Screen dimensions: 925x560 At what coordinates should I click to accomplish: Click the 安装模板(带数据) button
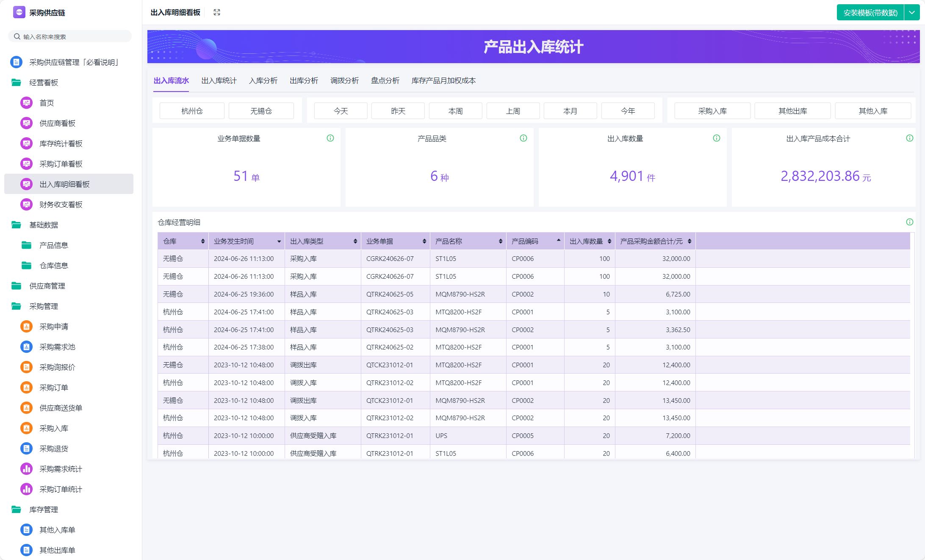(870, 12)
